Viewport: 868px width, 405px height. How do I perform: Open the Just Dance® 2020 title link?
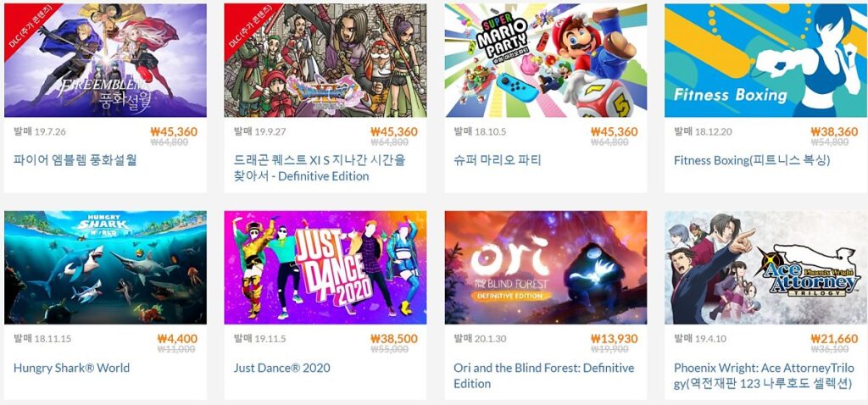(281, 368)
